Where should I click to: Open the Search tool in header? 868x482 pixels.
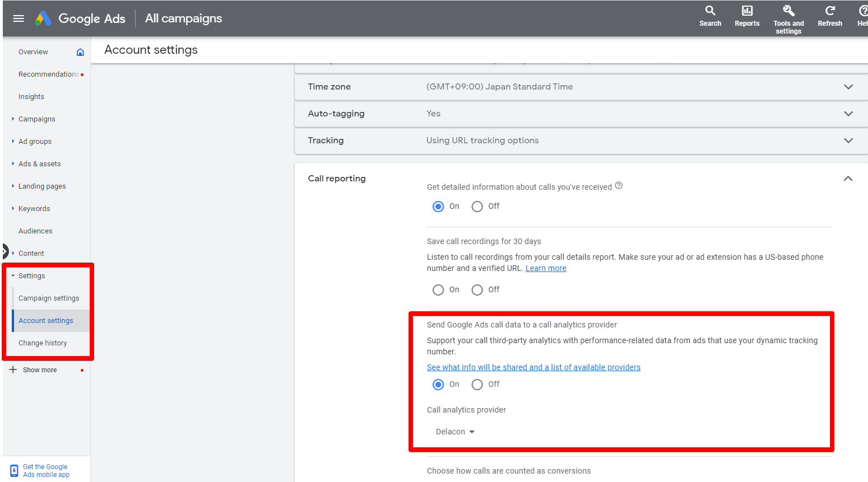[x=710, y=16]
